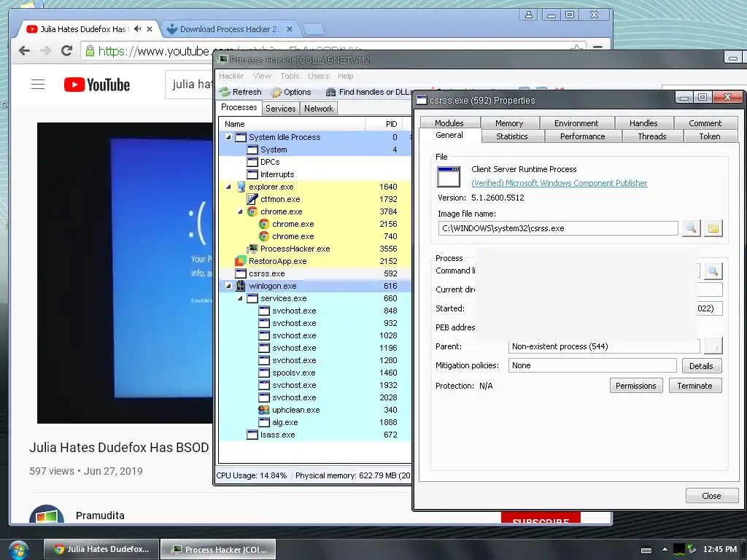Open View menu in Process Hacker

click(262, 76)
